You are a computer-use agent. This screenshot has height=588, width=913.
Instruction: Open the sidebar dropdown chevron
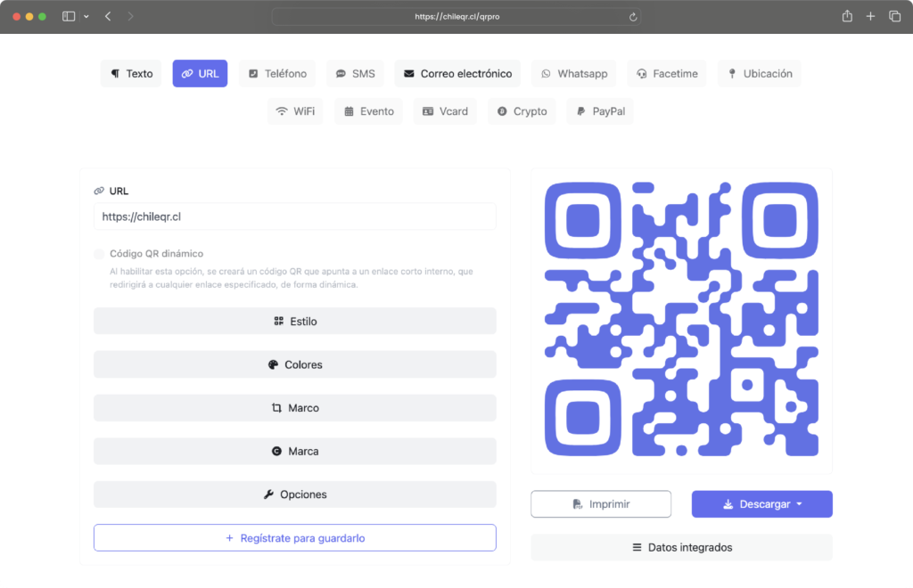86,16
